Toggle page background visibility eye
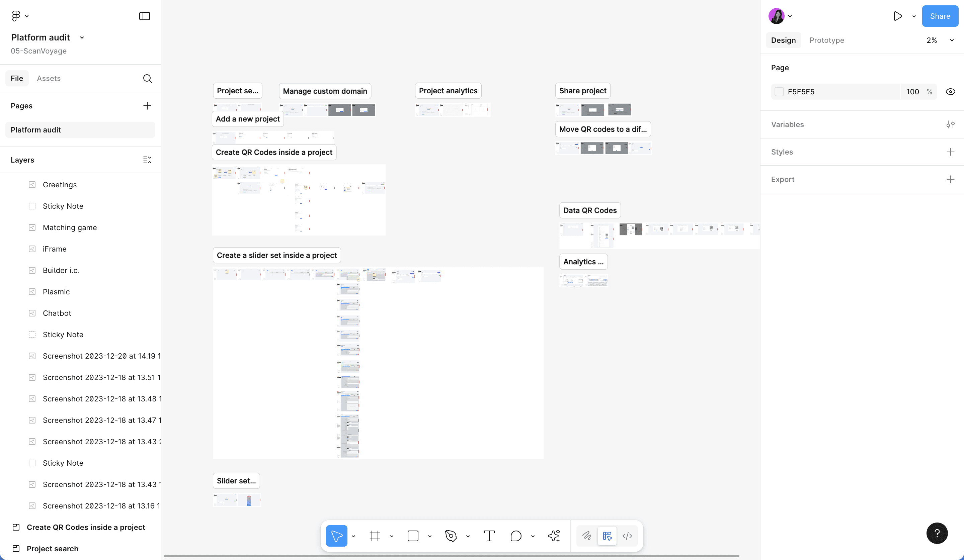 point(950,92)
